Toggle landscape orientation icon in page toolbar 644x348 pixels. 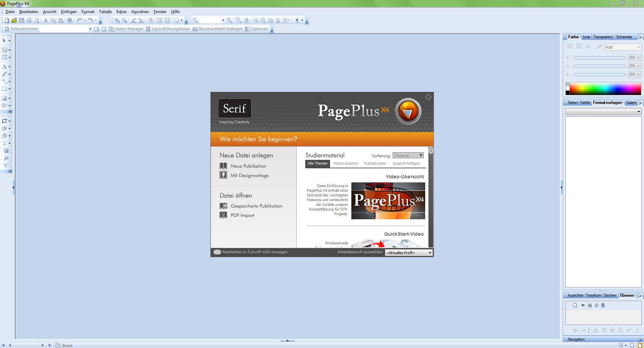[96, 29]
